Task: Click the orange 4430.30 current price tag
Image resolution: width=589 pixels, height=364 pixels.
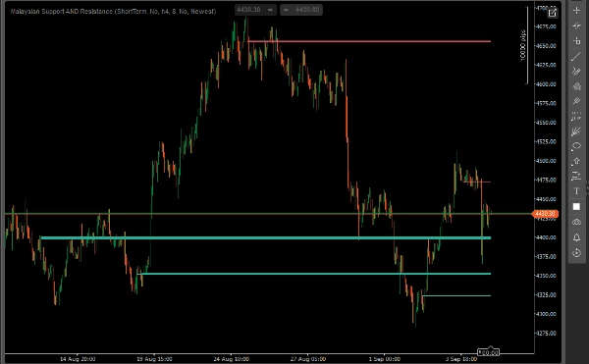Action: pos(545,214)
